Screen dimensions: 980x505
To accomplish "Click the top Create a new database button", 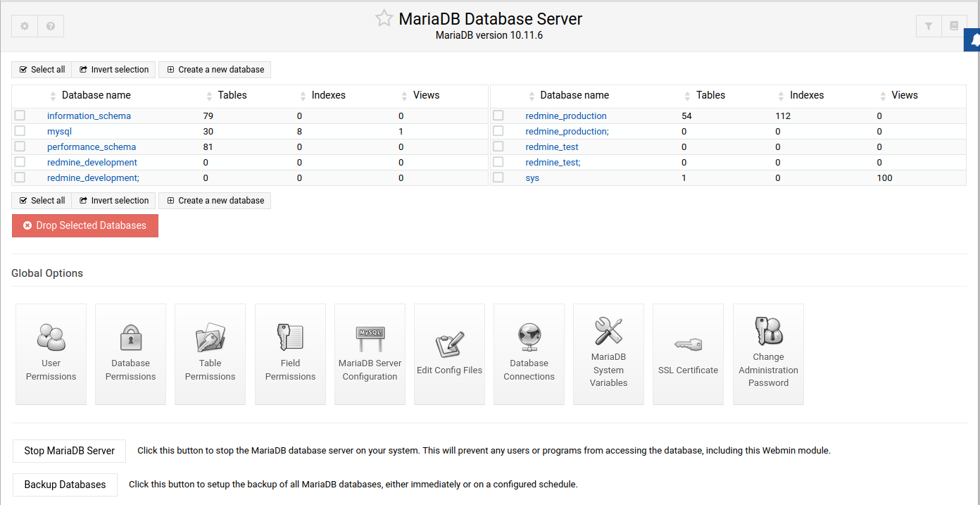I will click(x=215, y=70).
